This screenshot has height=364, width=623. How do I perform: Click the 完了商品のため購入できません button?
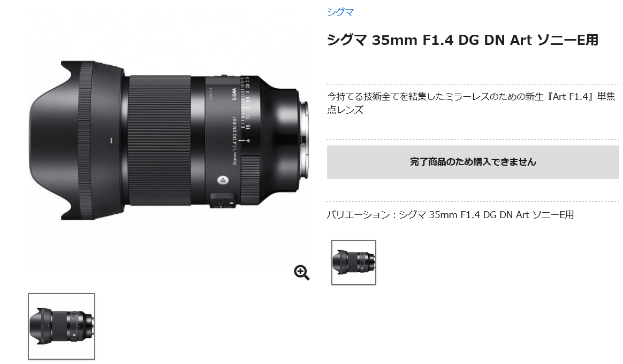click(473, 162)
